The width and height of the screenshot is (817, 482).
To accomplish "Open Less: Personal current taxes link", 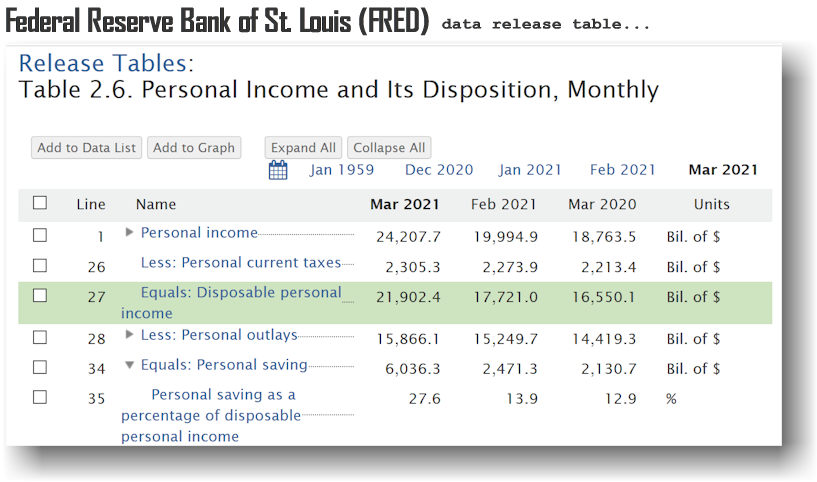I will pyautogui.click(x=241, y=262).
